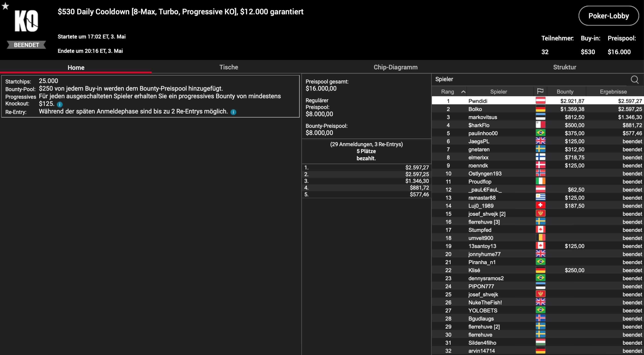Click the KO tournament logo
Screen dimensions: 644x355
click(x=26, y=21)
